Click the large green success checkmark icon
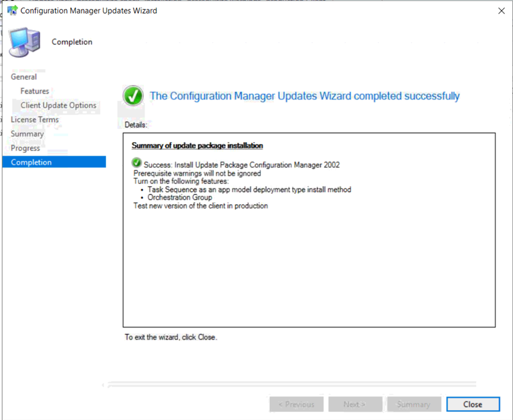Screen dimensions: 513x420 (x=133, y=96)
